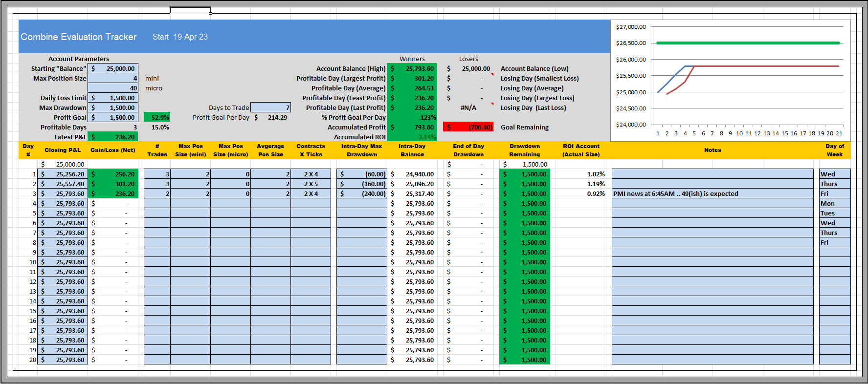Screen dimensions: 868x384
Task: Click the Profitable Days count 3
Action: 113,127
